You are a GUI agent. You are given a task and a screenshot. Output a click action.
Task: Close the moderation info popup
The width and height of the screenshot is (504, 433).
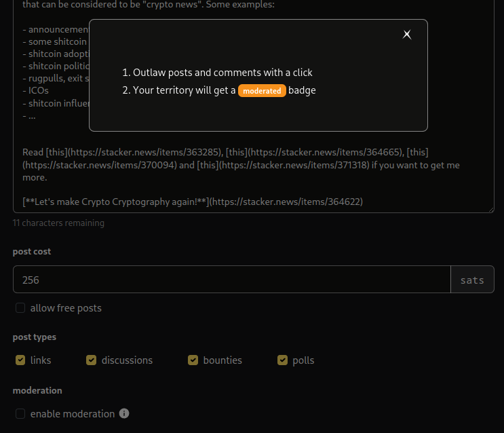[407, 35]
